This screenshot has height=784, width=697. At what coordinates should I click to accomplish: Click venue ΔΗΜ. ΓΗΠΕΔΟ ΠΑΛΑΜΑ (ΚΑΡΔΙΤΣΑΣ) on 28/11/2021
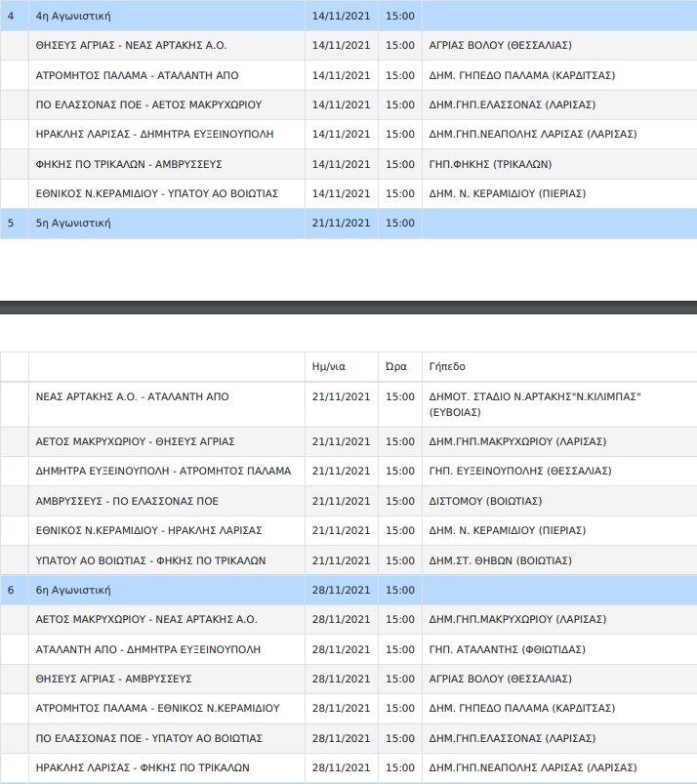tap(522, 708)
